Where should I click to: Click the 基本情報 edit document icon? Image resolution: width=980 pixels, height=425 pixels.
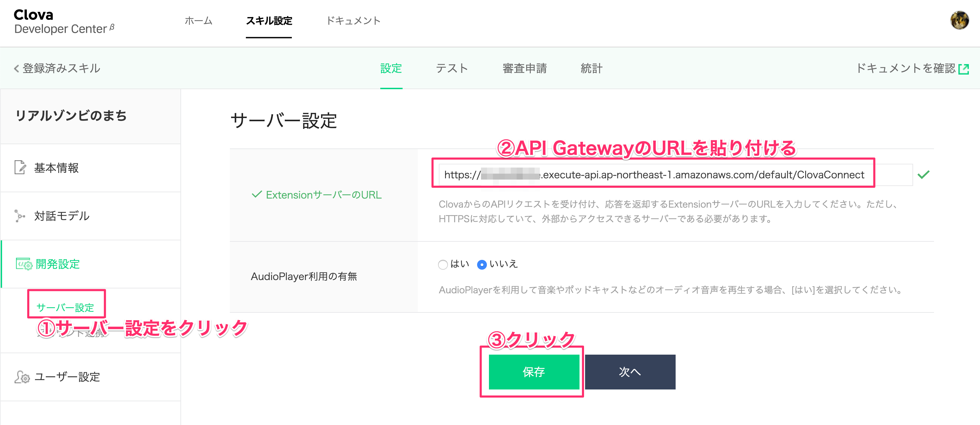pyautogui.click(x=20, y=168)
